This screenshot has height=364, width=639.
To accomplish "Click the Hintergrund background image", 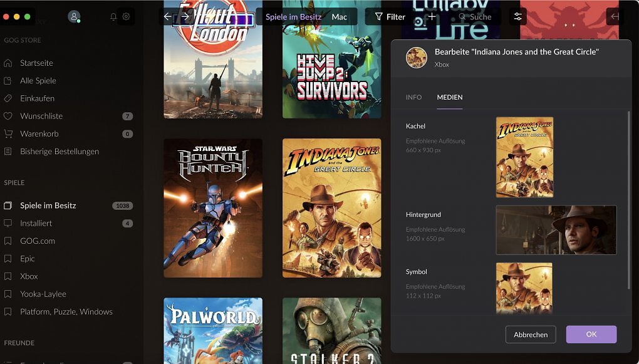I will 556,230.
